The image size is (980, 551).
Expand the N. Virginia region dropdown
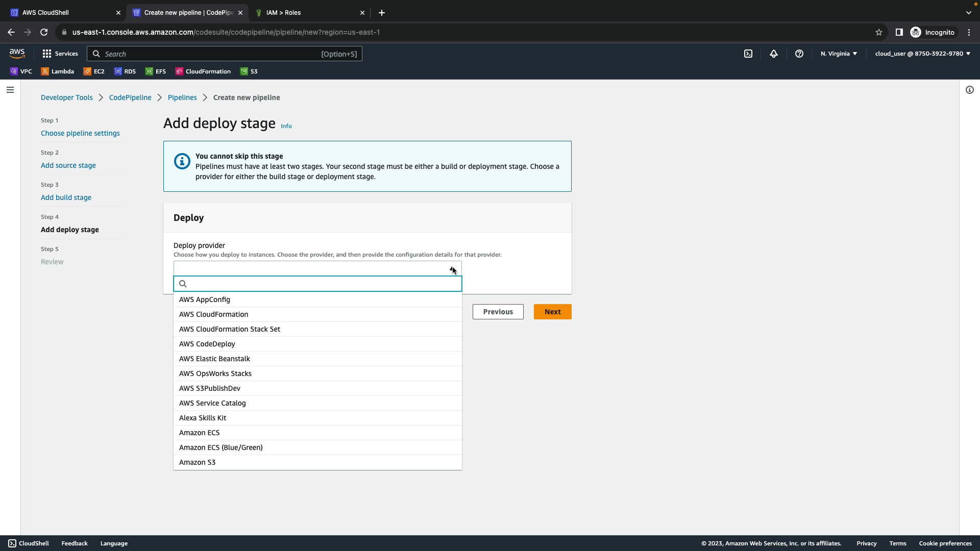click(x=839, y=54)
